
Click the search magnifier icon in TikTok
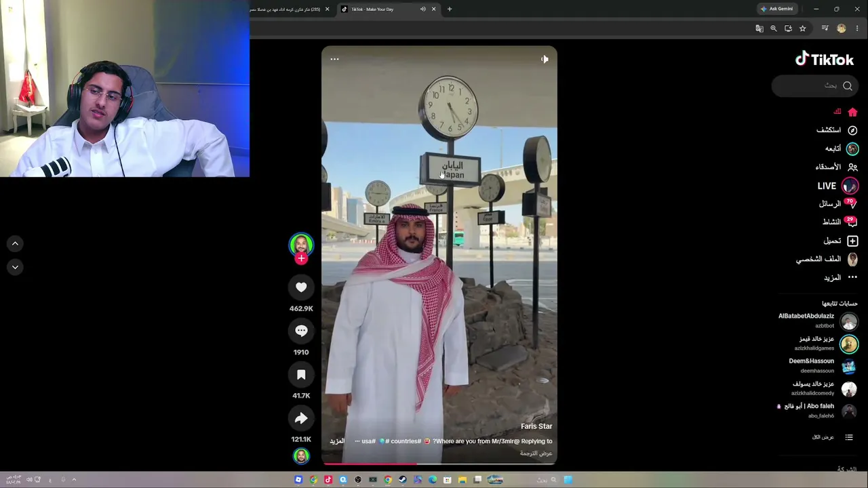coord(848,86)
